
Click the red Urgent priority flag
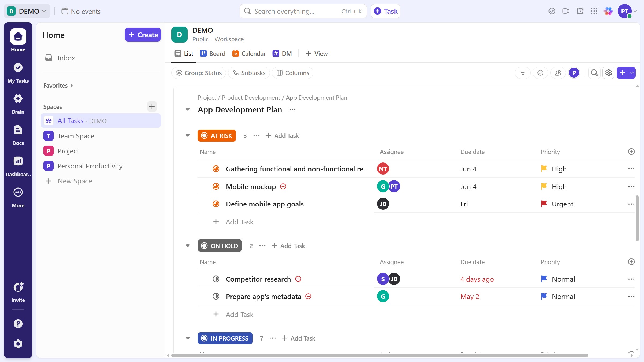(x=544, y=204)
